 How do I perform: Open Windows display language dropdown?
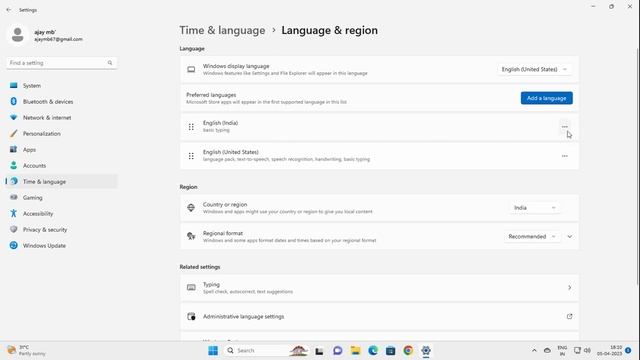pos(534,69)
